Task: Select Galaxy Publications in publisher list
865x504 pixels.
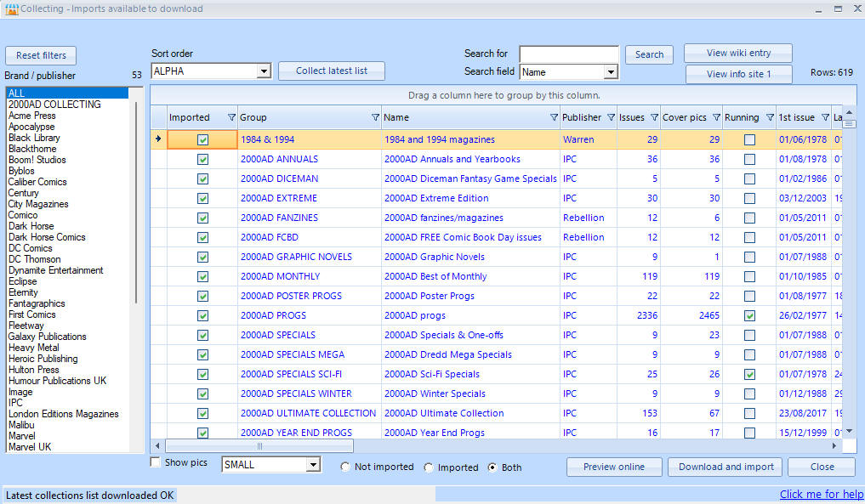Action: tap(48, 337)
